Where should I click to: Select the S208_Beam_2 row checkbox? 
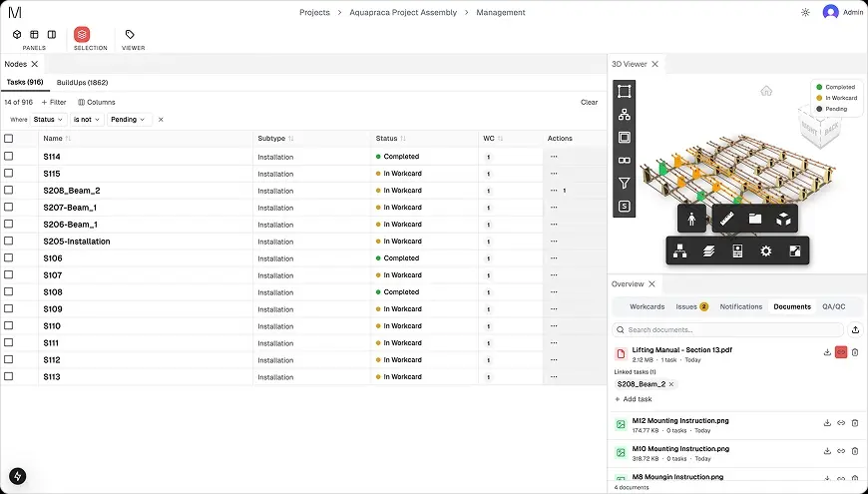click(x=8, y=190)
